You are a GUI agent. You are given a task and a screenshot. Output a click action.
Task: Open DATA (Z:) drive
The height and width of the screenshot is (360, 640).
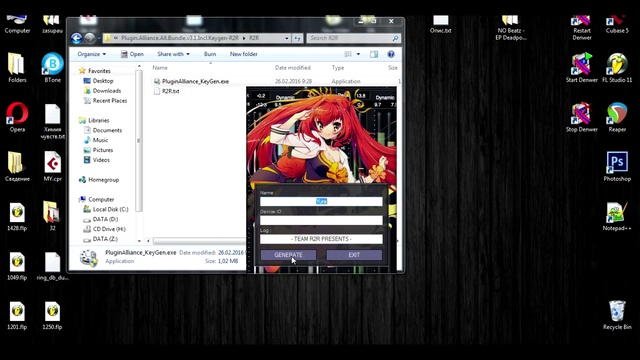click(x=101, y=239)
